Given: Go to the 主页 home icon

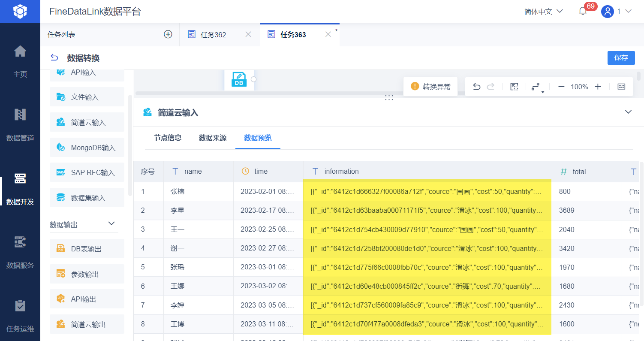Looking at the screenshot, I should click(20, 52).
